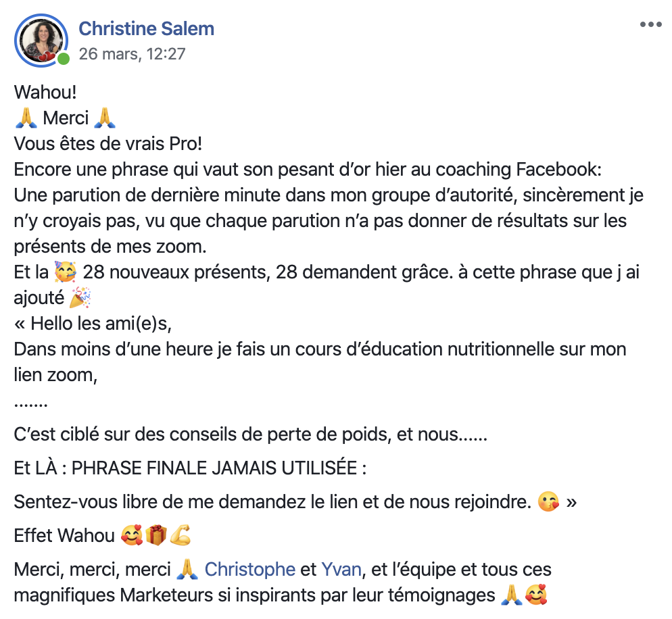
Task: Click the praying hands emoji after témoignages
Action: click(x=512, y=595)
